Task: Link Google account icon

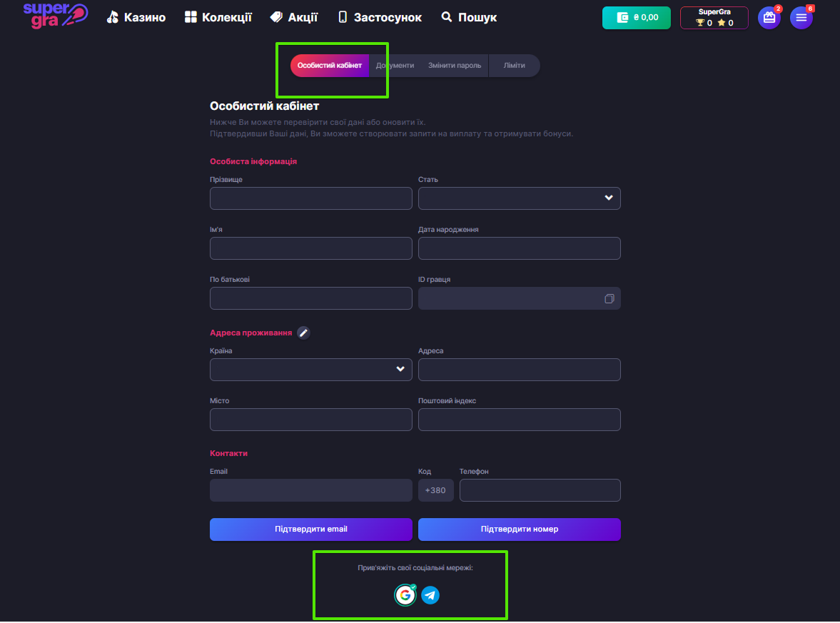Action: tap(405, 595)
